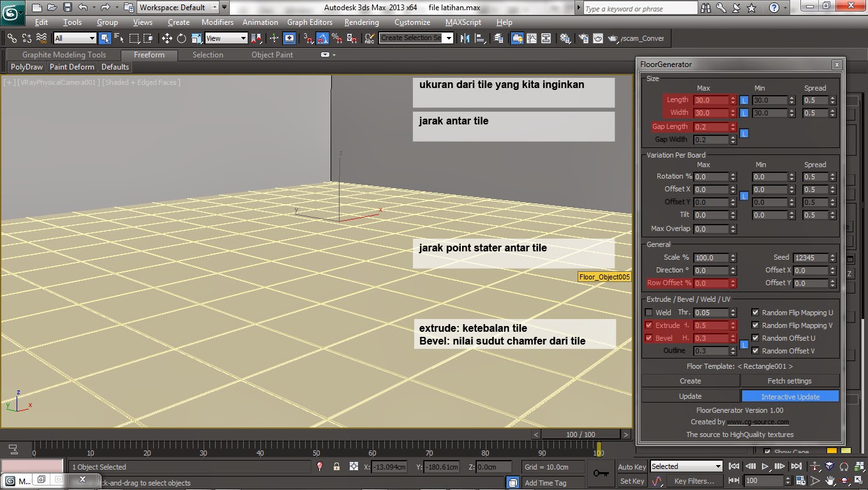
Task: Disable Random Flip Mapping U
Action: [x=755, y=313]
